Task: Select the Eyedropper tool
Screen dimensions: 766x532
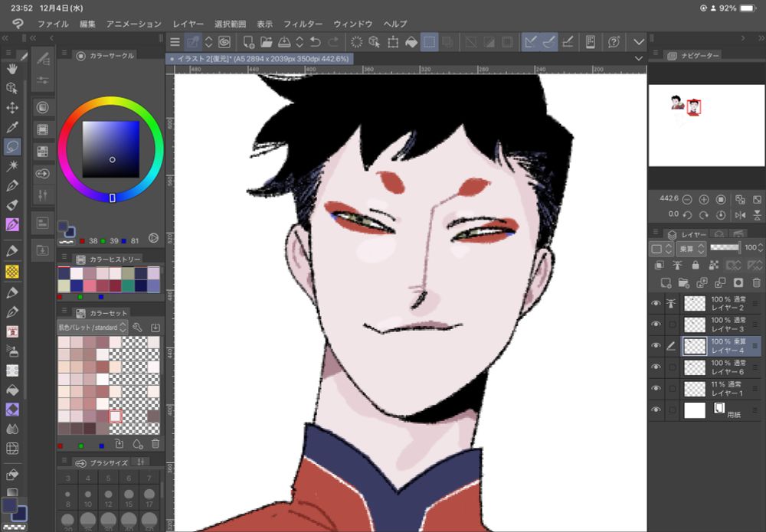Action: pos(12,127)
